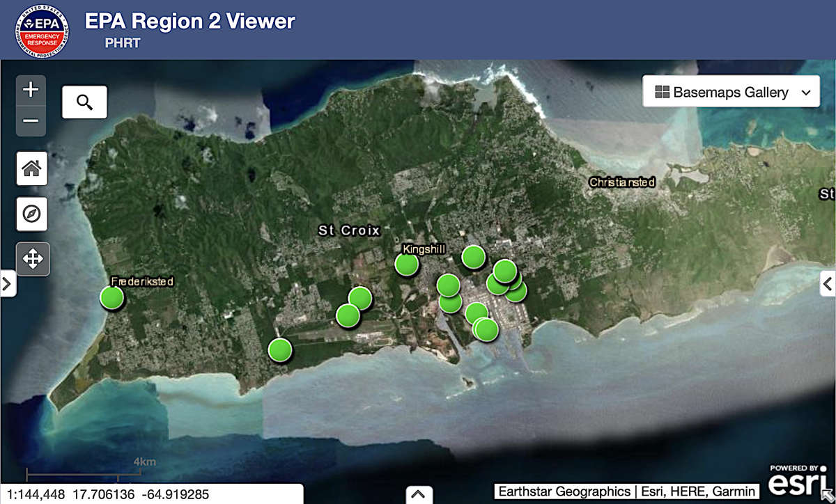
Task: Select the four-arrow pan tool
Action: (33, 259)
